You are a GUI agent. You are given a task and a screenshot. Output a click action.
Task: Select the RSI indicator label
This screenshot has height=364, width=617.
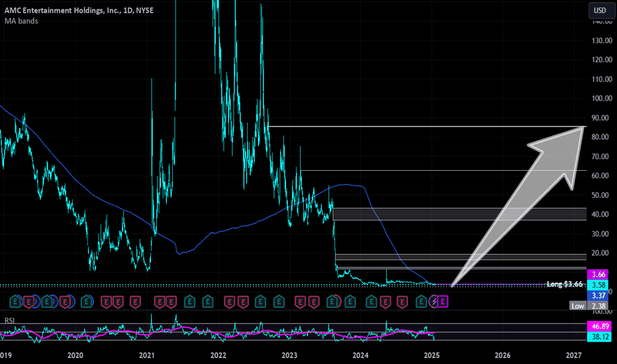(x=9, y=321)
